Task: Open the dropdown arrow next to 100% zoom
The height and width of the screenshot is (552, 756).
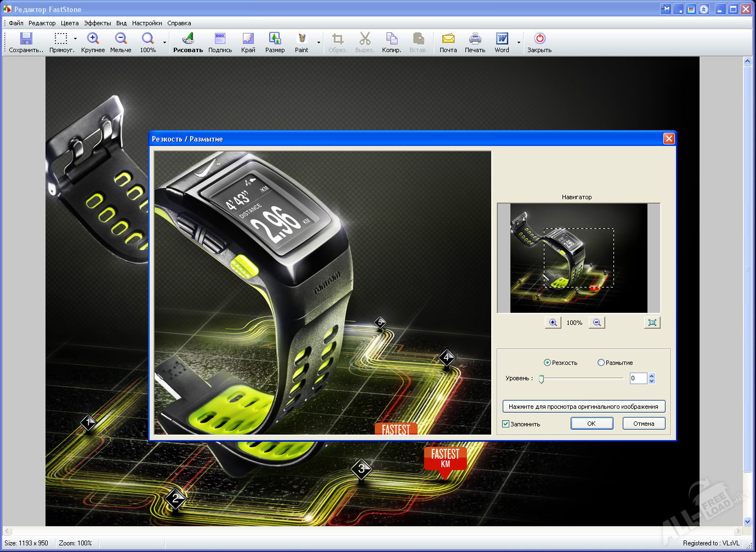Action: pyautogui.click(x=164, y=42)
